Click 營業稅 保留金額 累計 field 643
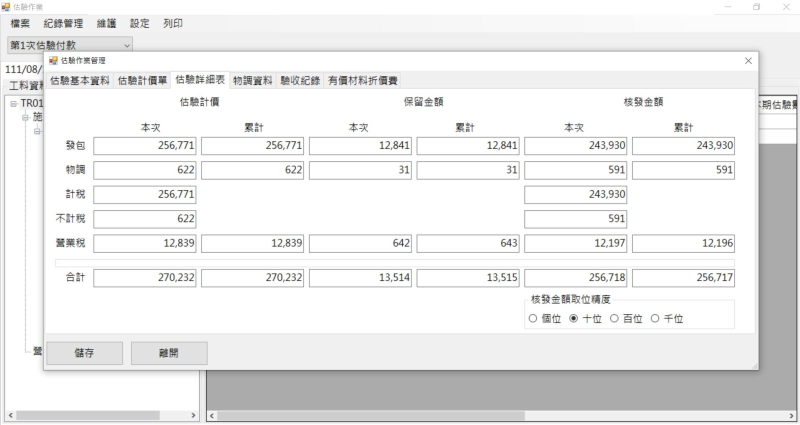The image size is (800, 425). click(x=468, y=243)
